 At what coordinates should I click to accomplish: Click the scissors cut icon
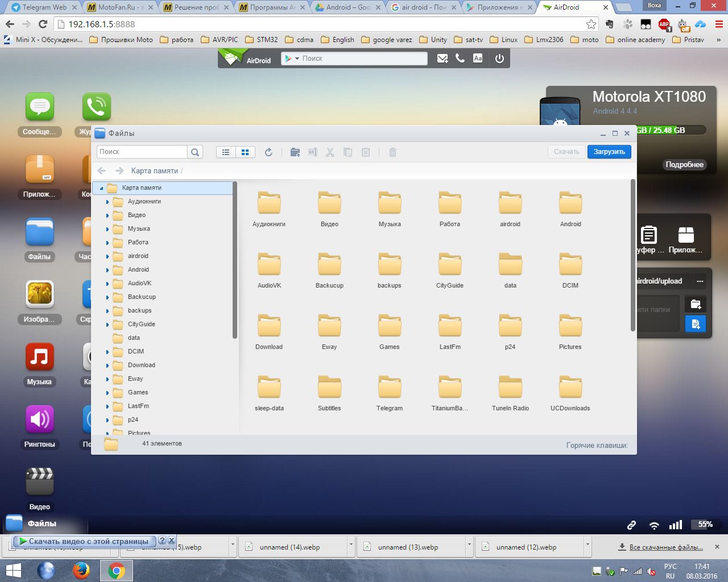[x=330, y=152]
